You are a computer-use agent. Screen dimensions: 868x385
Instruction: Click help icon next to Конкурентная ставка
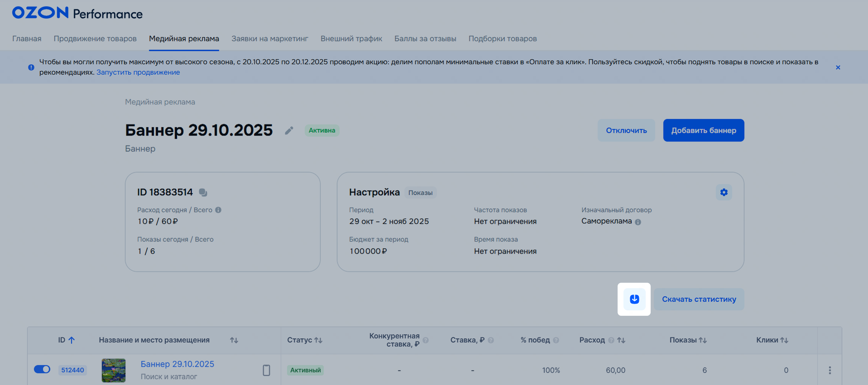[x=426, y=340]
